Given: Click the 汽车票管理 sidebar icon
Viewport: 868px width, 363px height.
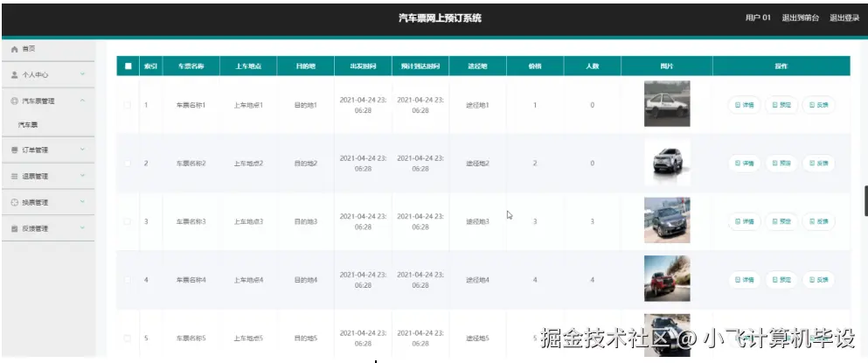Looking at the screenshot, I should (15, 101).
